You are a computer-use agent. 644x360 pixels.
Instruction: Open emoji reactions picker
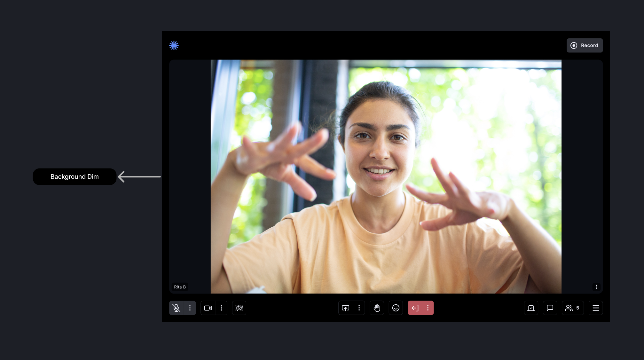pyautogui.click(x=396, y=308)
